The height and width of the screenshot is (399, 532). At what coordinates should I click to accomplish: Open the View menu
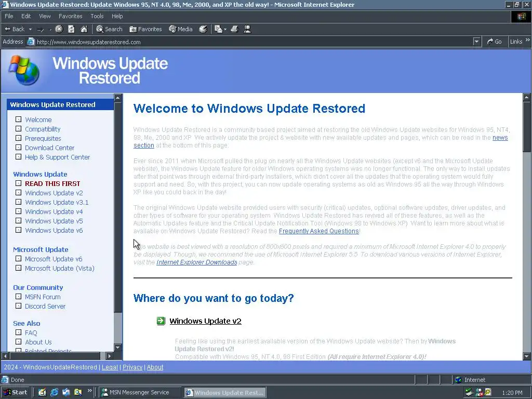point(45,16)
